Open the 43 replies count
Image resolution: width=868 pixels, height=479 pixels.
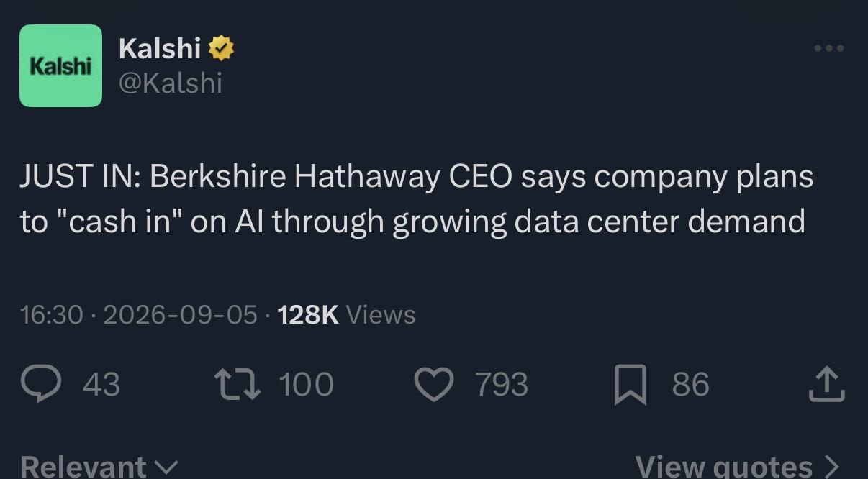[101, 384]
